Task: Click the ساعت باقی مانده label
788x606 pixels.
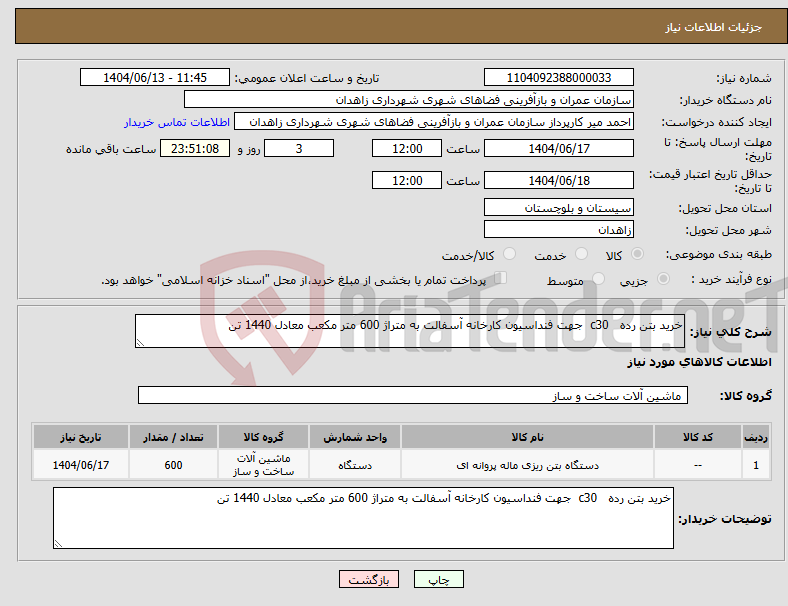Action: 111,149
